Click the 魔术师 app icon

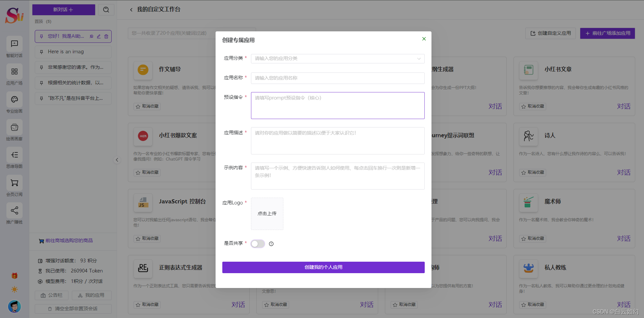529,202
